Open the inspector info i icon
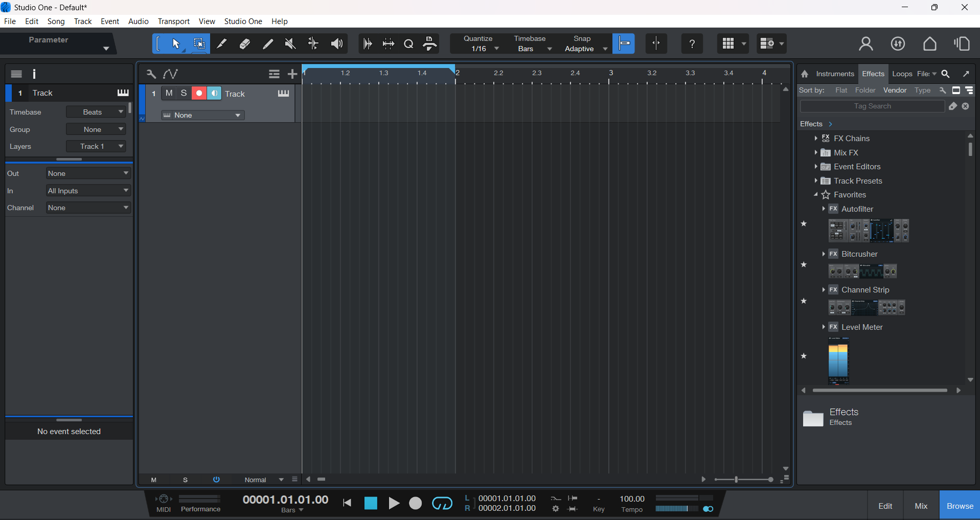This screenshot has height=520, width=980. click(x=34, y=74)
